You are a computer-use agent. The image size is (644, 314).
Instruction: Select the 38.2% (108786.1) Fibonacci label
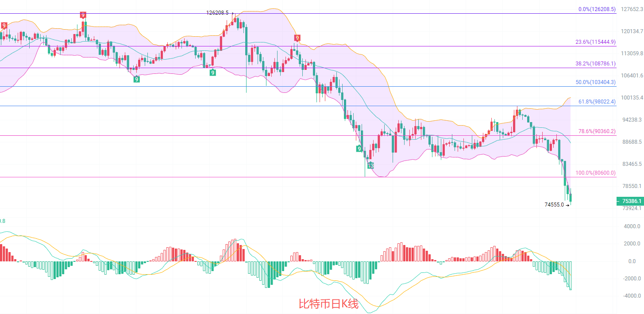click(595, 64)
